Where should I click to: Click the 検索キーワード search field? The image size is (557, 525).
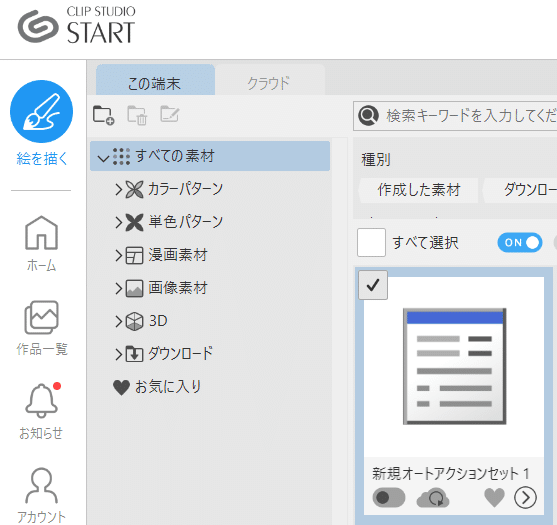pyautogui.click(x=455, y=115)
